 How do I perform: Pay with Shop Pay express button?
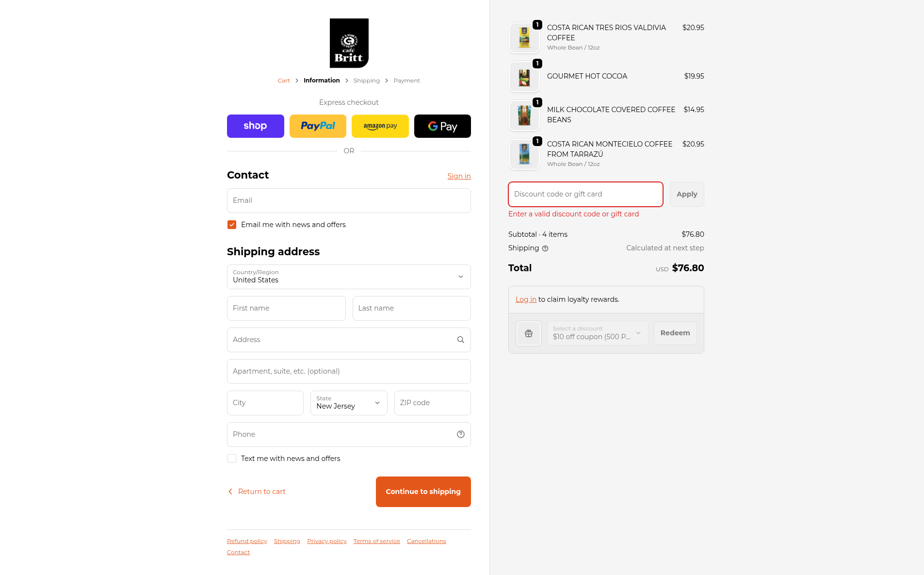[255, 126]
